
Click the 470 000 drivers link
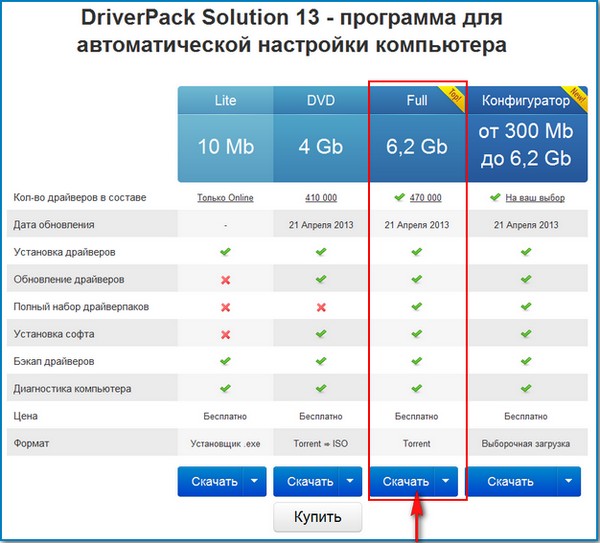[x=425, y=198]
